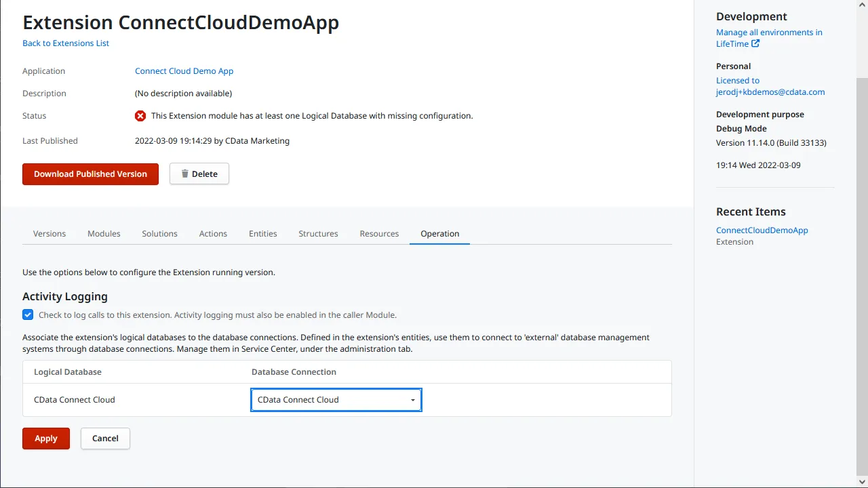Open ConnectCloudDemoApp under Recent Items
Image resolution: width=868 pixels, height=488 pixels.
(x=762, y=230)
